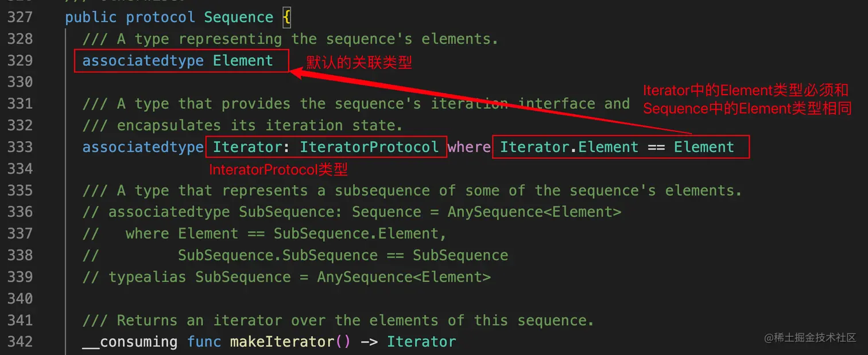Click line number 327 in the gutter
868x355 pixels.
[20, 17]
